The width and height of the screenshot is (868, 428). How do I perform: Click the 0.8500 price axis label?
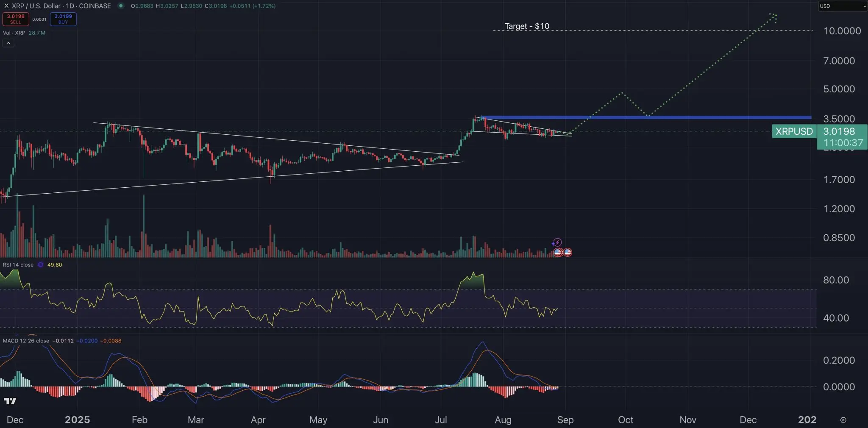pos(839,238)
